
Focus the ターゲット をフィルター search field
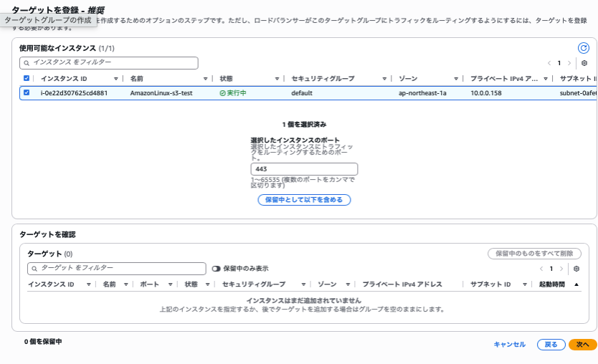pos(117,269)
